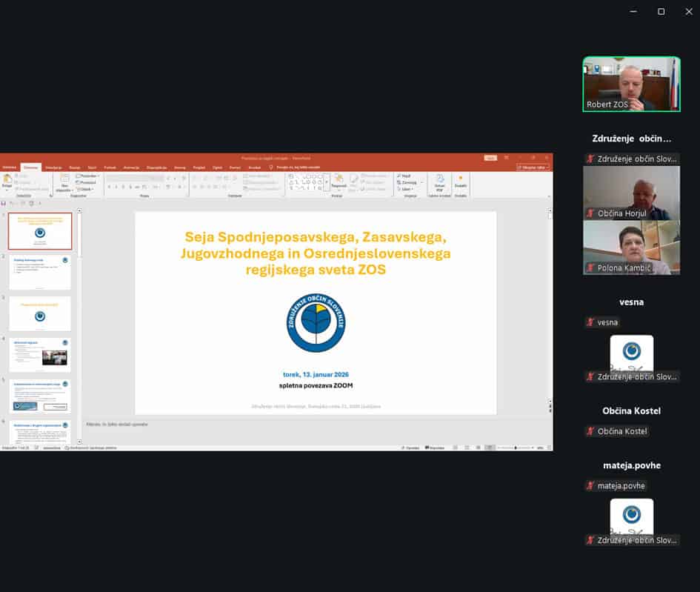Click the Ustvari PDF icon in ribbon
This screenshot has height=592, width=700.
click(x=439, y=181)
